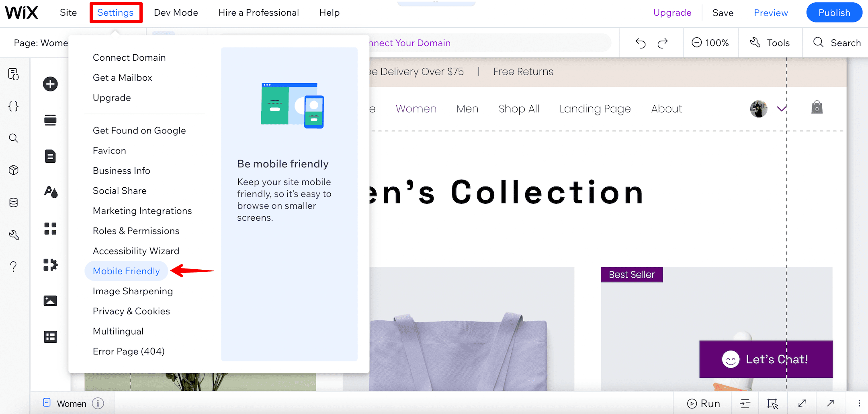The image size is (868, 414).
Task: Click the Wix logo
Action: 22,13
